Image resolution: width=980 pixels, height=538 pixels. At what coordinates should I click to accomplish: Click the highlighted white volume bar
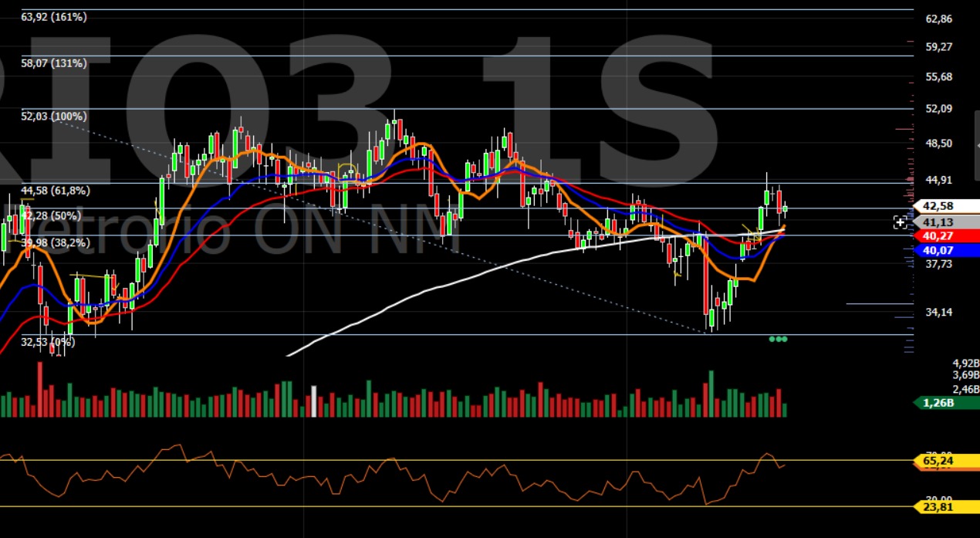(314, 401)
